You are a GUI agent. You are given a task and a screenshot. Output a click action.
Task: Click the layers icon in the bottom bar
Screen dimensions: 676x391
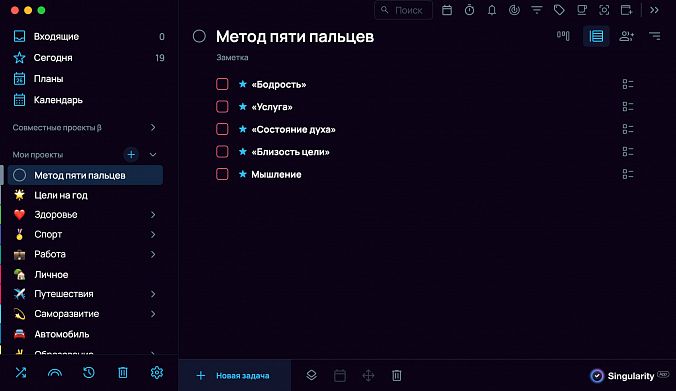pyautogui.click(x=311, y=375)
